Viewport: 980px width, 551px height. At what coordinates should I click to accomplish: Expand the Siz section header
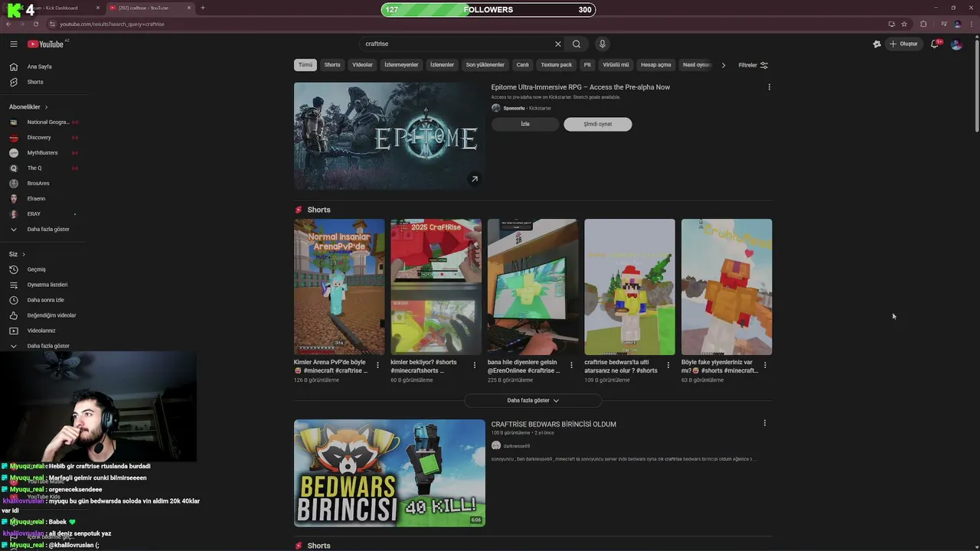[x=17, y=254]
